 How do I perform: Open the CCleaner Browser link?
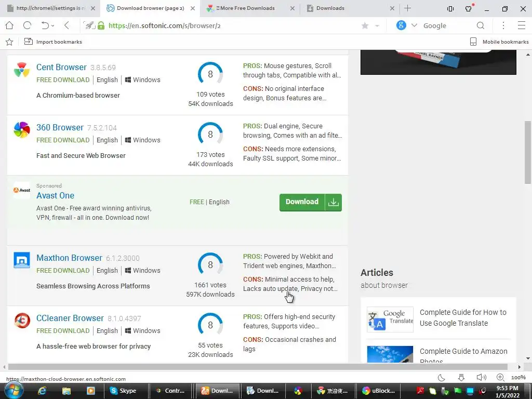point(70,318)
